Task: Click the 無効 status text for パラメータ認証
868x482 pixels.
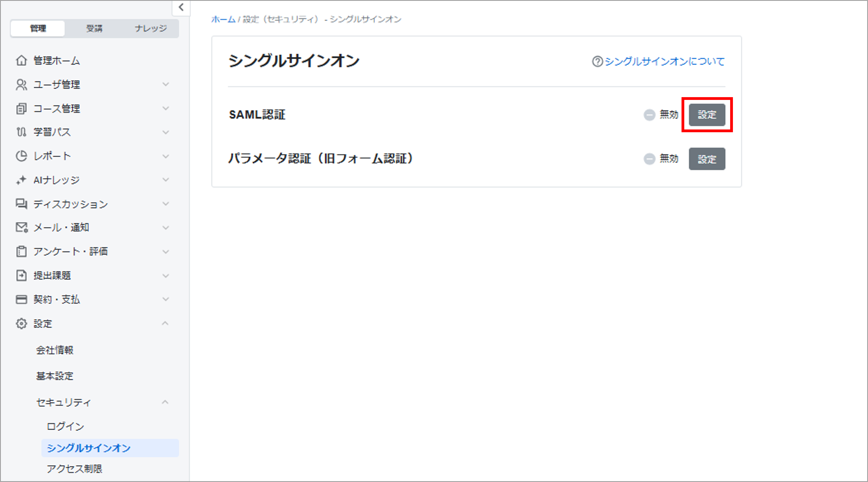Action: click(669, 158)
